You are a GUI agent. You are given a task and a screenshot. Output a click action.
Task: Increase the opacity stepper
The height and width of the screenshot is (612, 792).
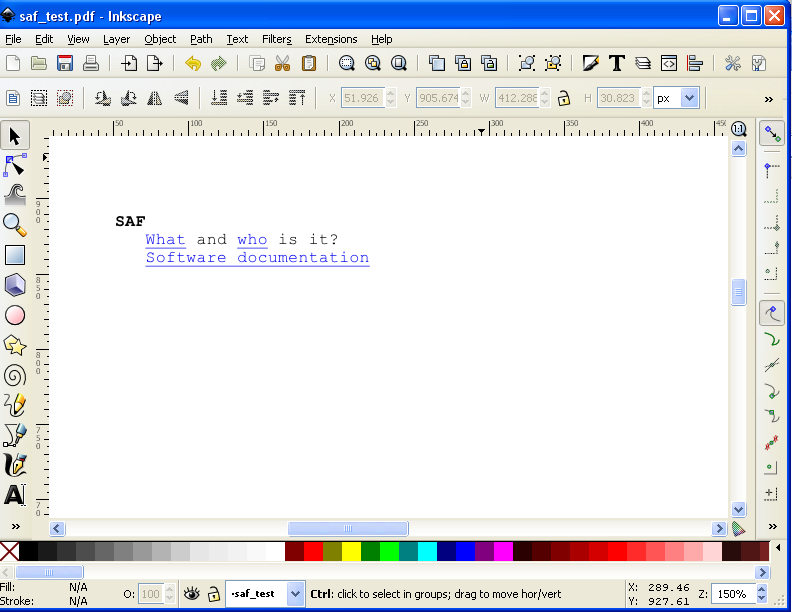point(170,589)
